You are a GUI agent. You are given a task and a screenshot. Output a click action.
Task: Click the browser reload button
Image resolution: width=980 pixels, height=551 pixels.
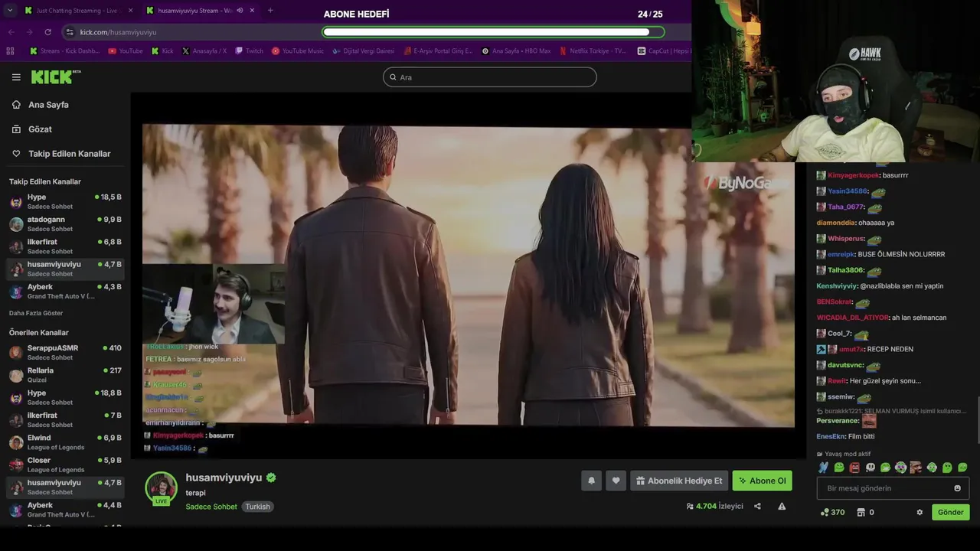click(x=47, y=32)
